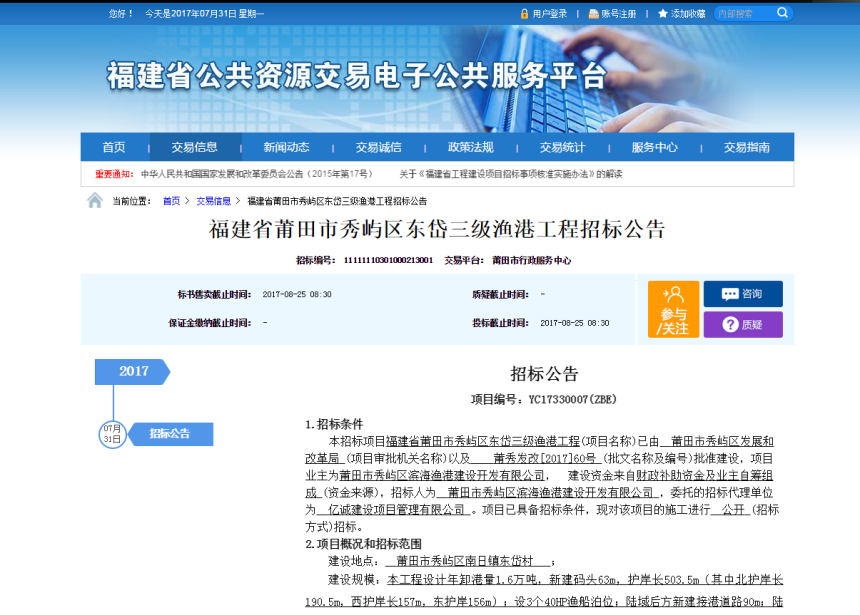Select the 招标公告 timeline marker
This screenshot has width=860, height=615.
tap(170, 434)
